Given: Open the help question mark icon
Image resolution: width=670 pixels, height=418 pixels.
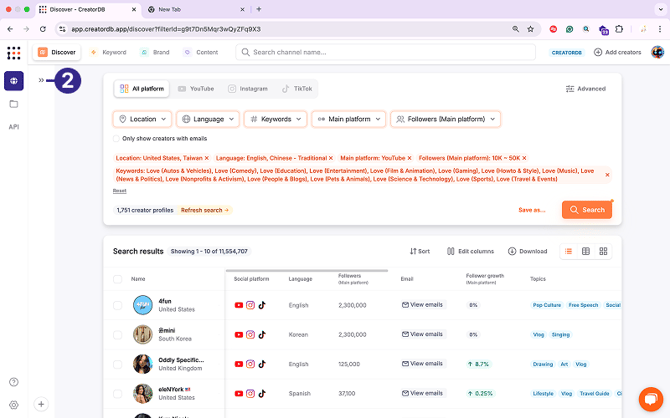Looking at the screenshot, I should click(x=14, y=382).
